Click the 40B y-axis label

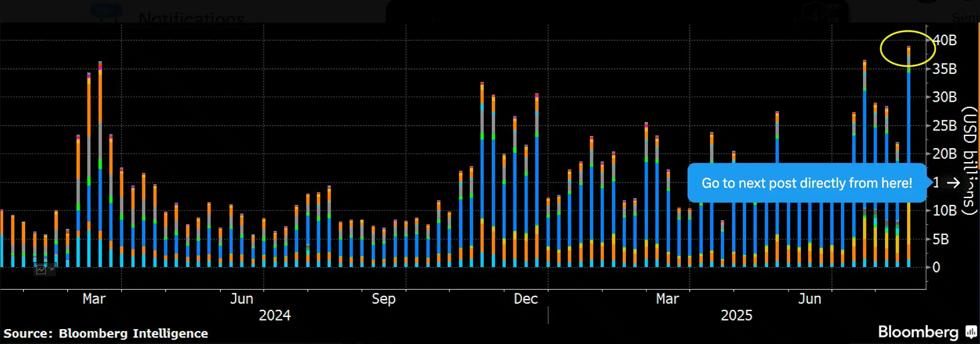coord(944,41)
